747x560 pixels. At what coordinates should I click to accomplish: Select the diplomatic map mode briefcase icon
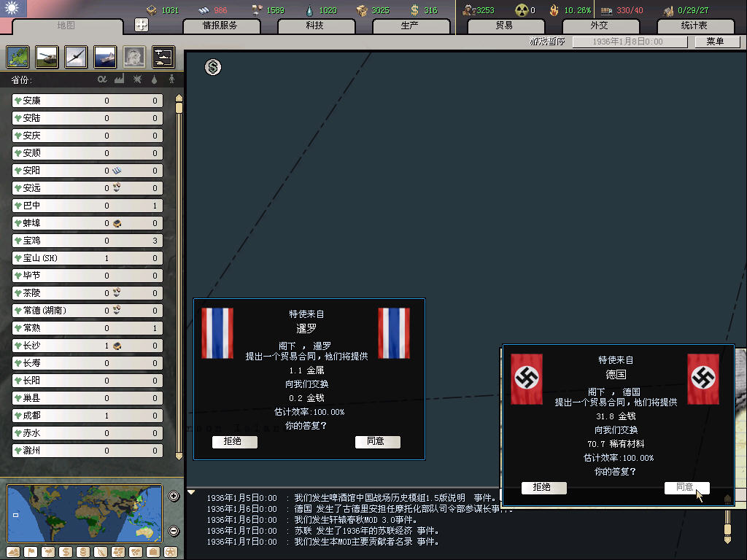pyautogui.click(x=153, y=552)
